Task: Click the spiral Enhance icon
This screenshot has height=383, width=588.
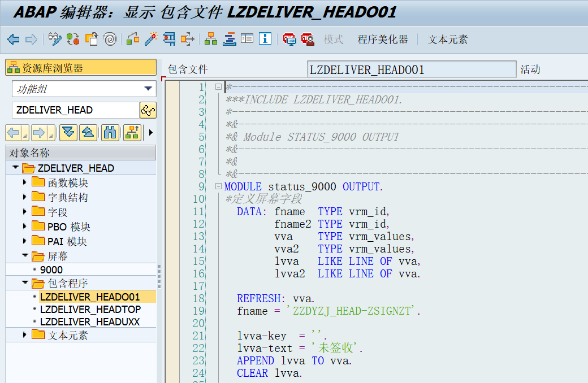Action: click(x=110, y=39)
